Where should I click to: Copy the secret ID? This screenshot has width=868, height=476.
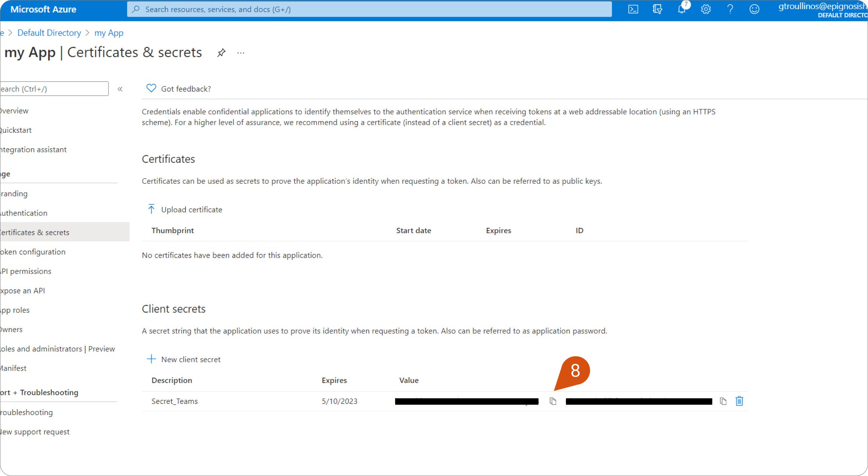point(723,401)
